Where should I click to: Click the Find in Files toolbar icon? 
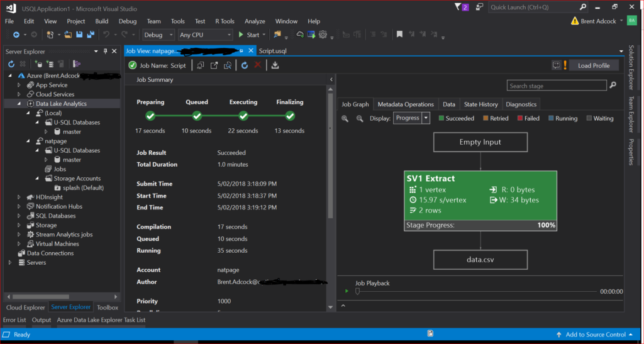278,35
